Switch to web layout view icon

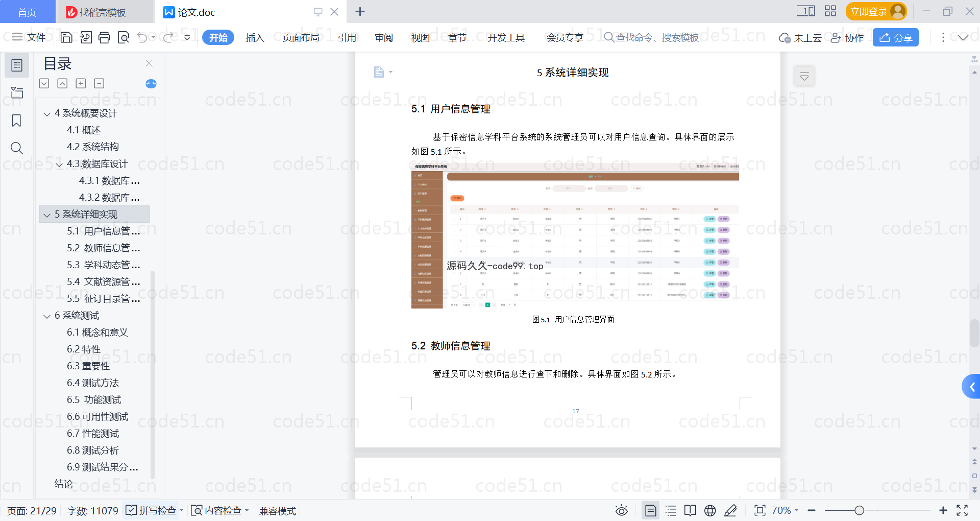(710, 510)
